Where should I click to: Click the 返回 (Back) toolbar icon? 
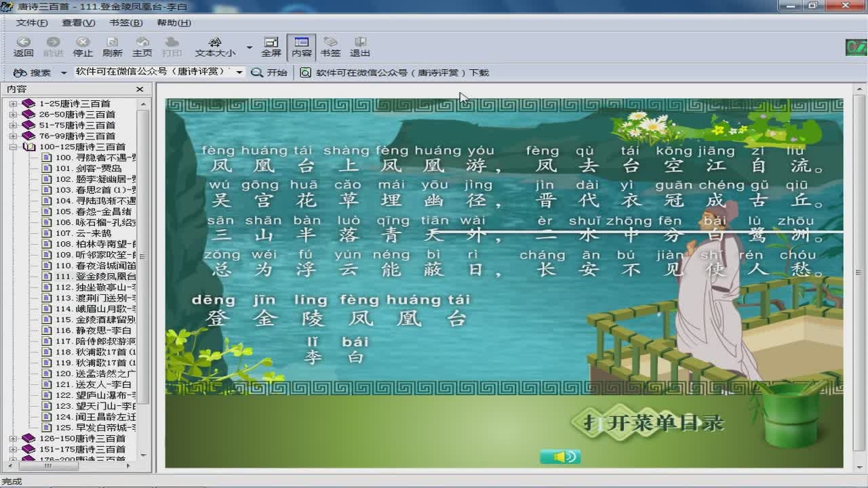coord(23,47)
